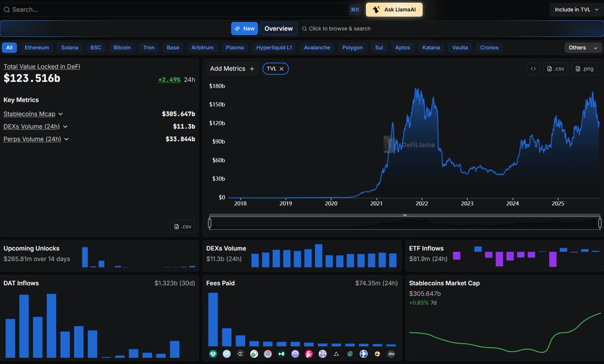Click the dark sideways-E token icon, third in Fees Paid
This screenshot has width=604, height=364.
point(240,354)
